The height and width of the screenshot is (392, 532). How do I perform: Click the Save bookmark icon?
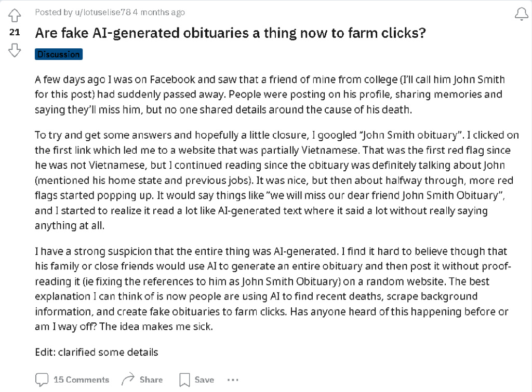184,380
